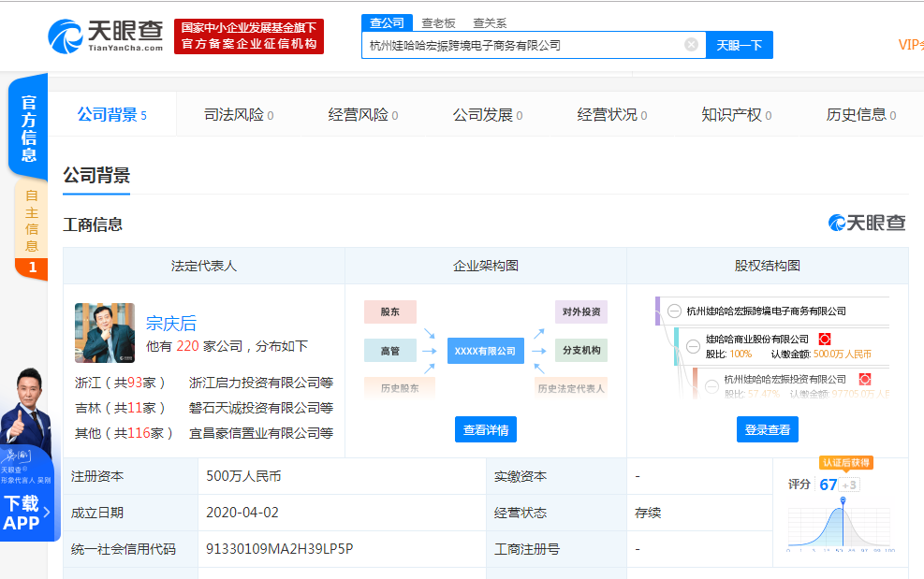Click red icon beside 娃哈哈商业股份有限公司
The height and width of the screenshot is (579, 924).
(825, 339)
